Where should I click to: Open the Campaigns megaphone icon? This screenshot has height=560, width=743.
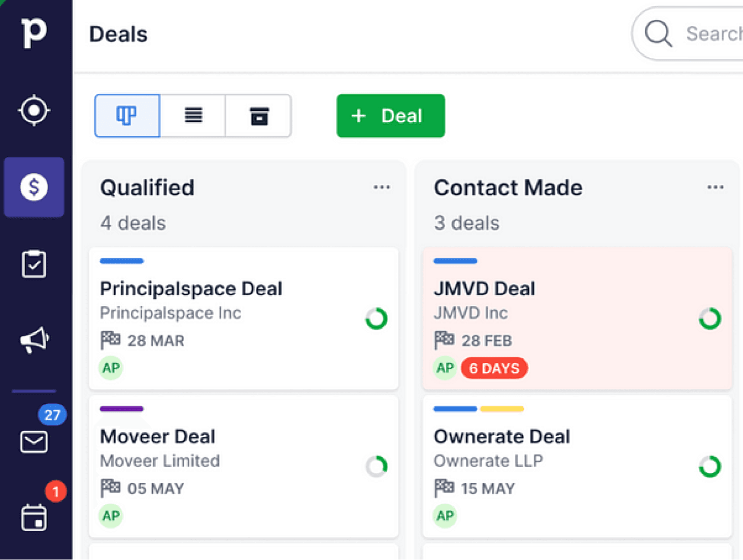pyautogui.click(x=34, y=340)
